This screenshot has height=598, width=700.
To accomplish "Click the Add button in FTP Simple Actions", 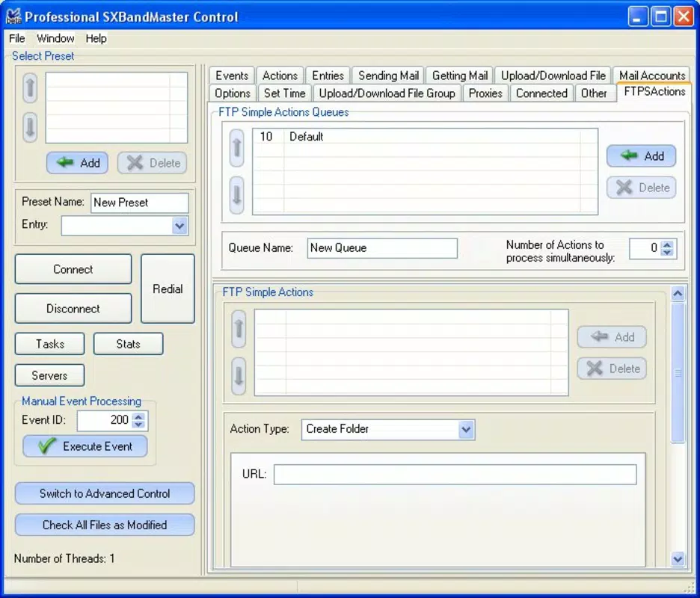I will point(612,337).
